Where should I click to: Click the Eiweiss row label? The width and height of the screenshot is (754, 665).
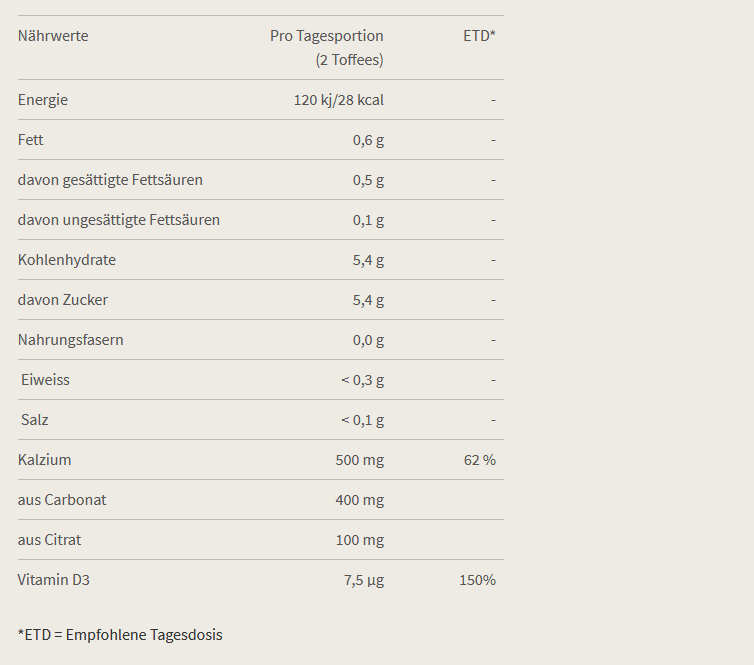coord(45,380)
